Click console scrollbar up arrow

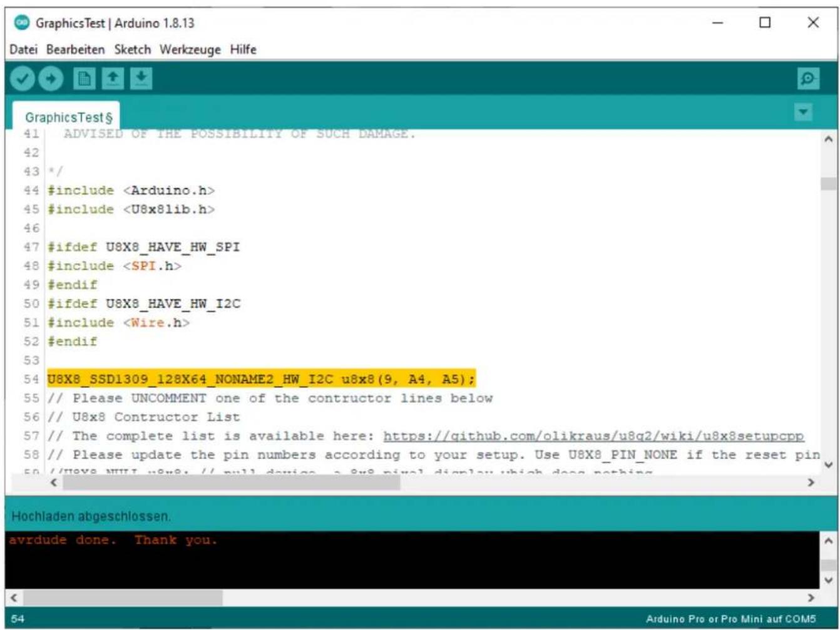[x=828, y=539]
